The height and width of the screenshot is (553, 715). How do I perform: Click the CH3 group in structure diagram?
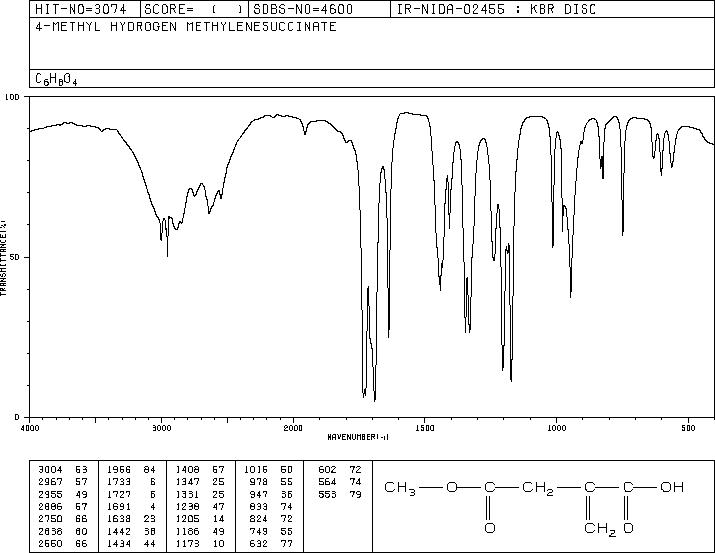pyautogui.click(x=399, y=488)
